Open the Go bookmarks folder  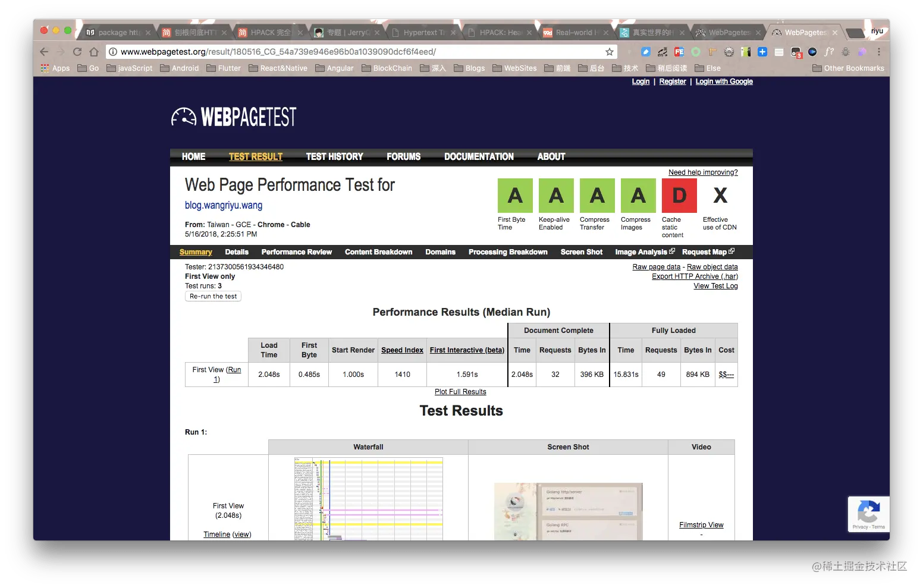coord(88,68)
